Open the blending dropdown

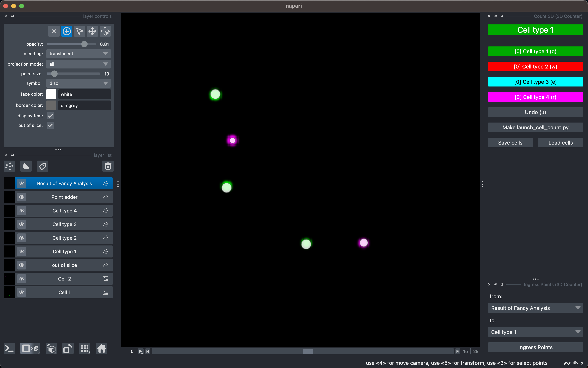pos(78,53)
